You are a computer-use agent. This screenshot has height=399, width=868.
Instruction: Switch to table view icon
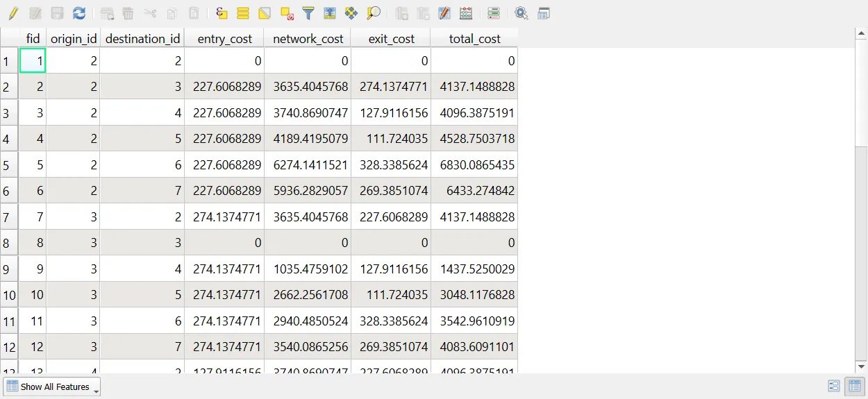tap(853, 387)
